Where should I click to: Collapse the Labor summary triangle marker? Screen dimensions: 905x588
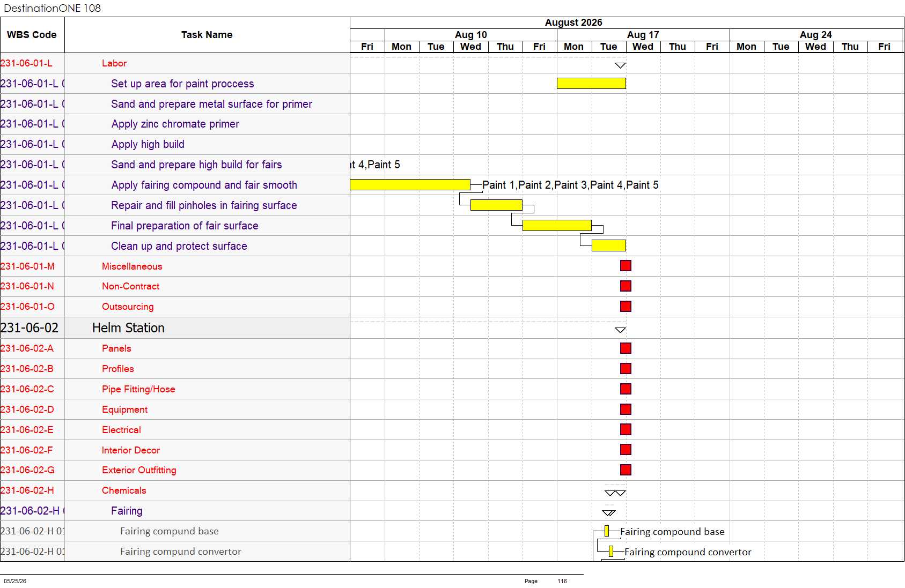[620, 65]
